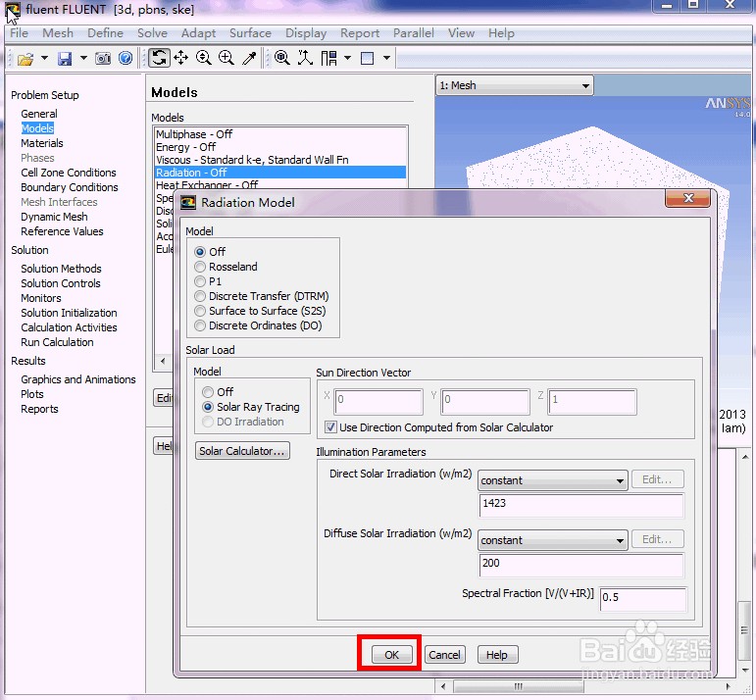
Task: Open the File menu
Action: 20,33
